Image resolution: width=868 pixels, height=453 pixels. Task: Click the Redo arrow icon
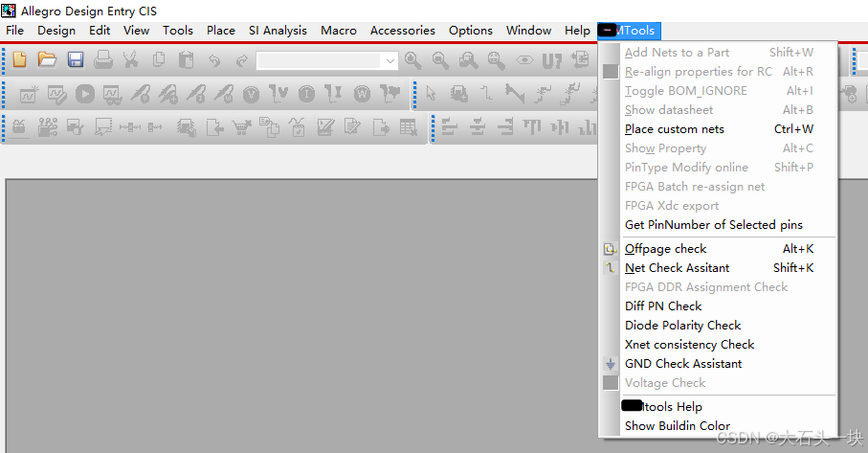pyautogui.click(x=242, y=59)
